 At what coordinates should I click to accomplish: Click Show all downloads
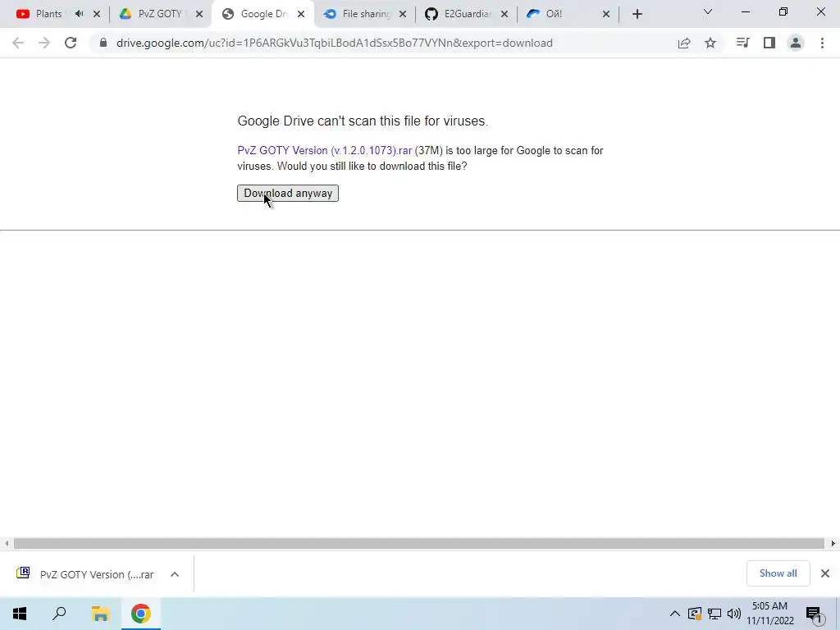[778, 573]
